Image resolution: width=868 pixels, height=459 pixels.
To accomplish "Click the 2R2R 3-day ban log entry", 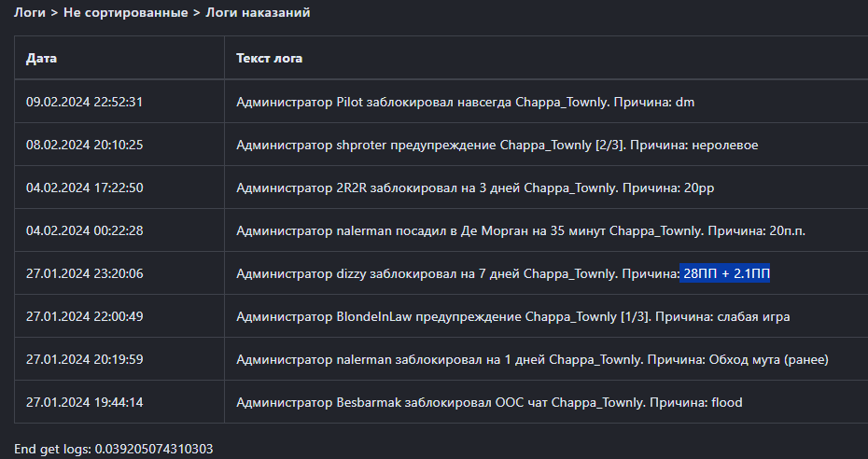I will pyautogui.click(x=475, y=188).
